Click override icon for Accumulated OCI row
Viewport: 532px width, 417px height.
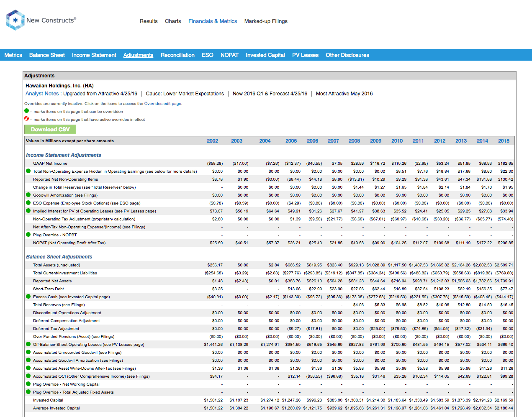[x=28, y=376]
